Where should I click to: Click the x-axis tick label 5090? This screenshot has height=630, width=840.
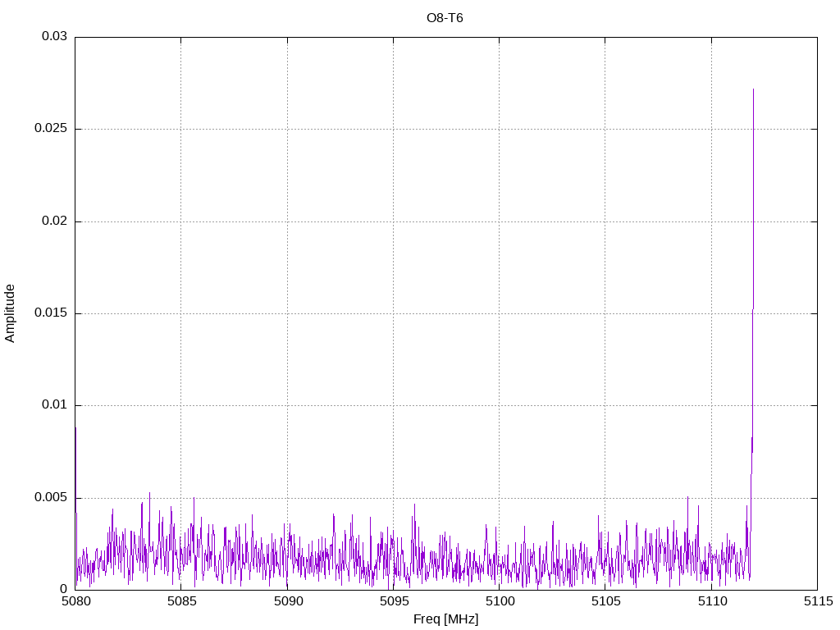pyautogui.click(x=288, y=601)
